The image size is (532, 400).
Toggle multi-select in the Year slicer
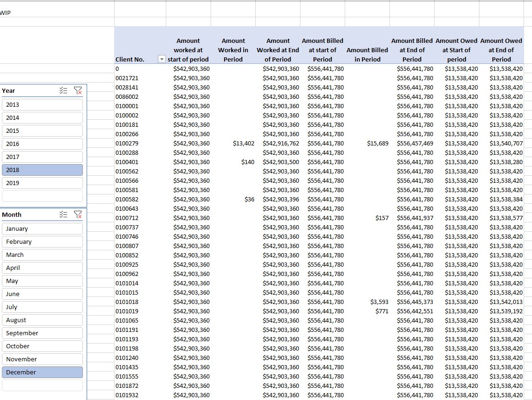[x=63, y=90]
